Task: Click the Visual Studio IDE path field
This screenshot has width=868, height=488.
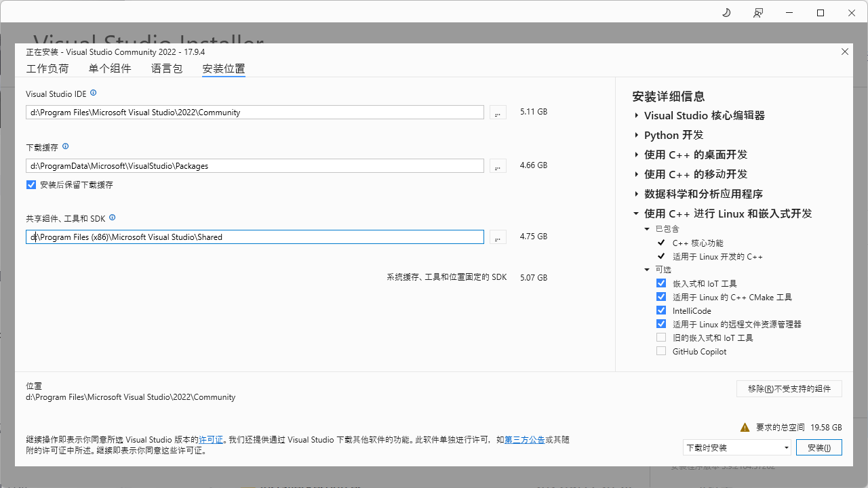Action: [255, 113]
